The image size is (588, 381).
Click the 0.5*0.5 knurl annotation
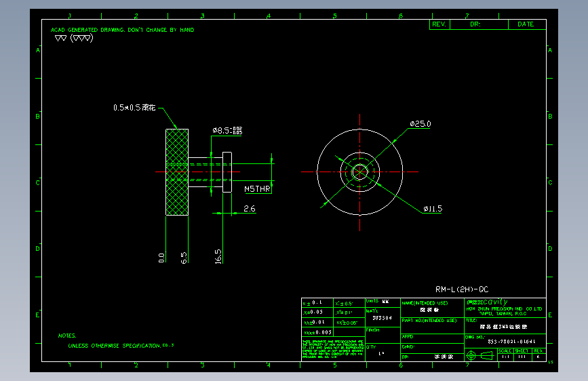[134, 108]
